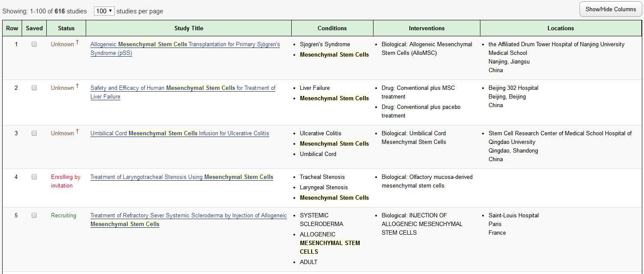Select the Saved checkbox for row 4
Viewport: 644px width, 274px height.
34,177
